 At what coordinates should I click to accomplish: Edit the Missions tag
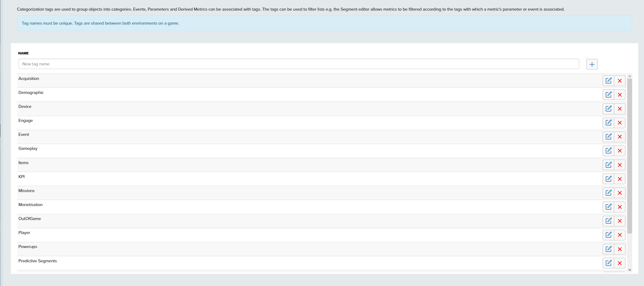tap(608, 193)
